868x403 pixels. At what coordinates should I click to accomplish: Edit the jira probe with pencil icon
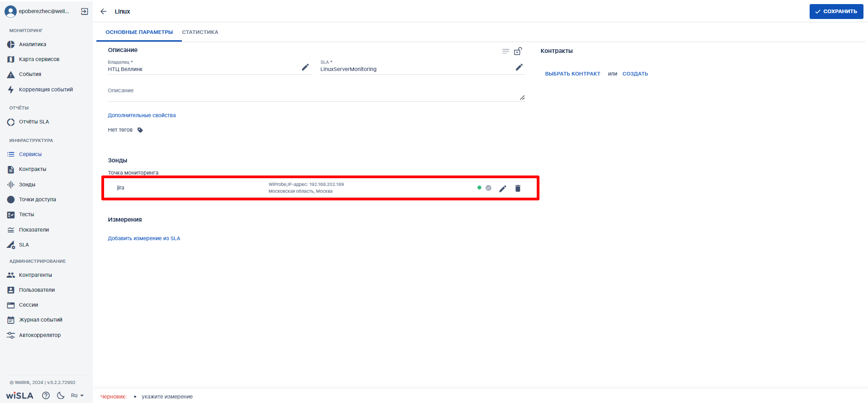[503, 189]
